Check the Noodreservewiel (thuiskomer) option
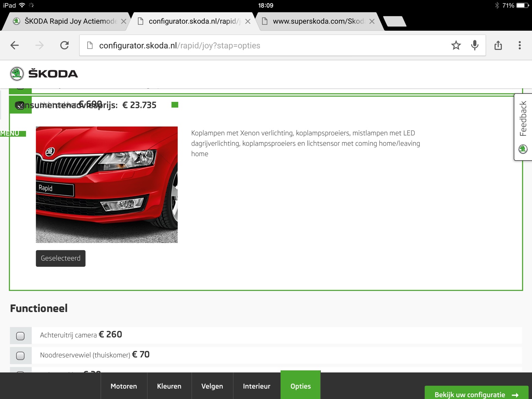Image resolution: width=532 pixels, height=399 pixels. pos(20,355)
